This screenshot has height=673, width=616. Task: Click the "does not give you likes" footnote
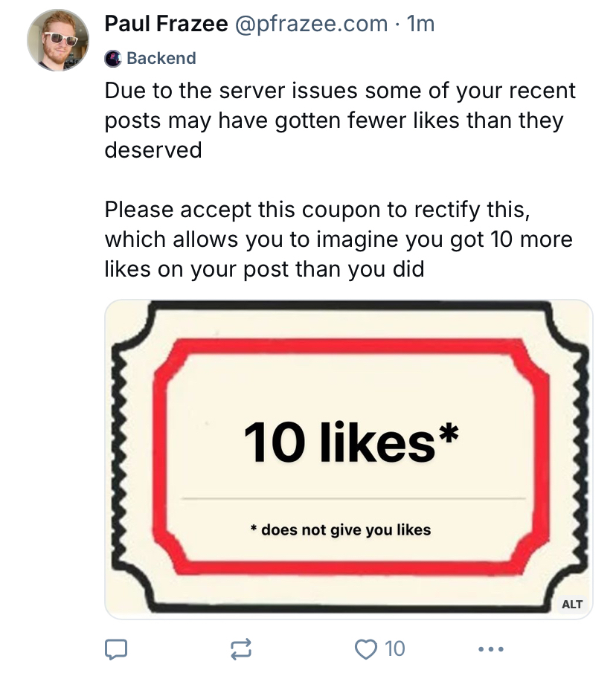pyautogui.click(x=341, y=529)
